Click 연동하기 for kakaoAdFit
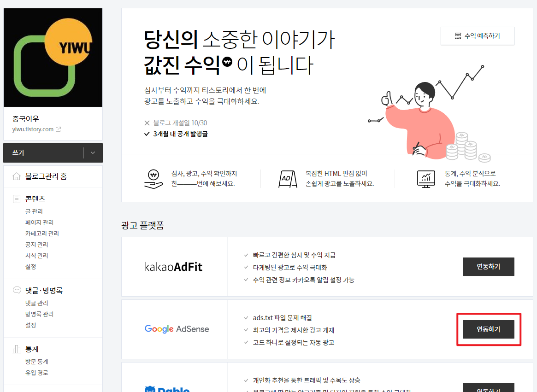The height and width of the screenshot is (392, 537). coord(488,267)
